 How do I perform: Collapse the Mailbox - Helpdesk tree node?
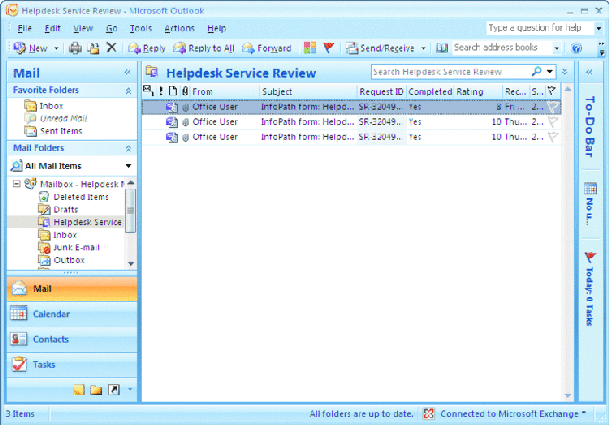coord(16,184)
